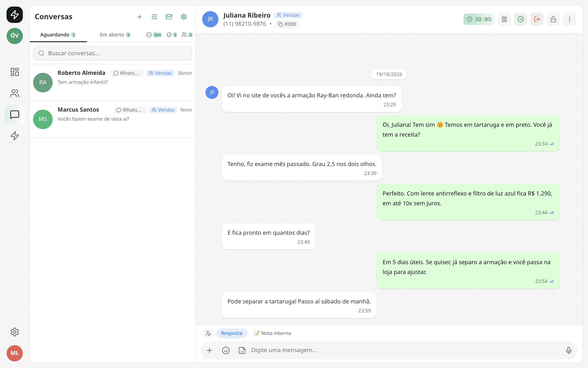Click the lightning bolt app logo
The height and width of the screenshot is (368, 588).
coord(14,15)
